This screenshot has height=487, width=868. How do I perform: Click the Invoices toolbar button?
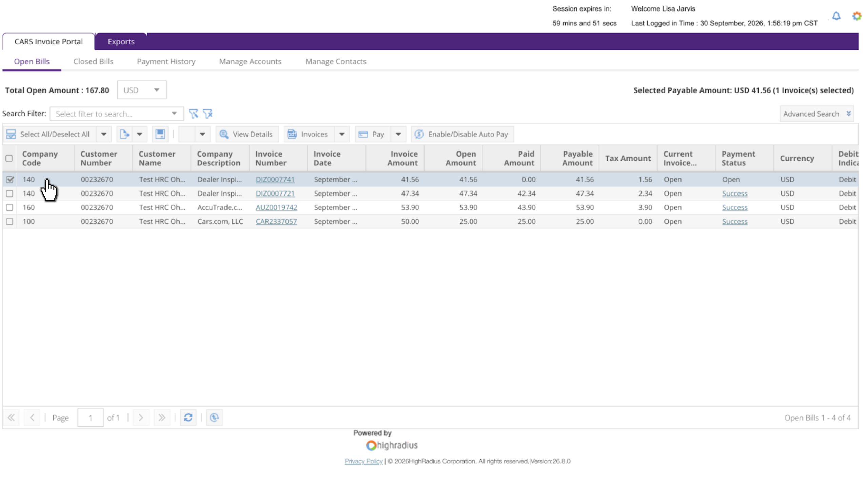pos(309,134)
